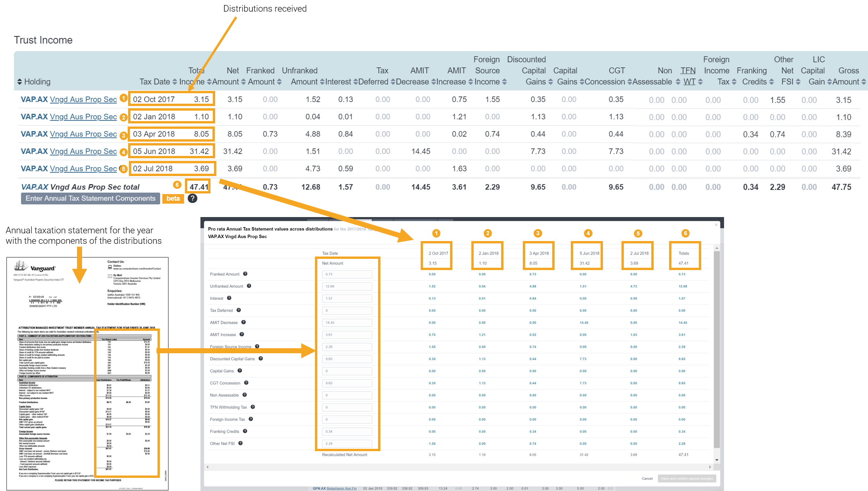Click the black help icon beside beta badge
Viewport: 868px width, 491px height.
point(192,198)
